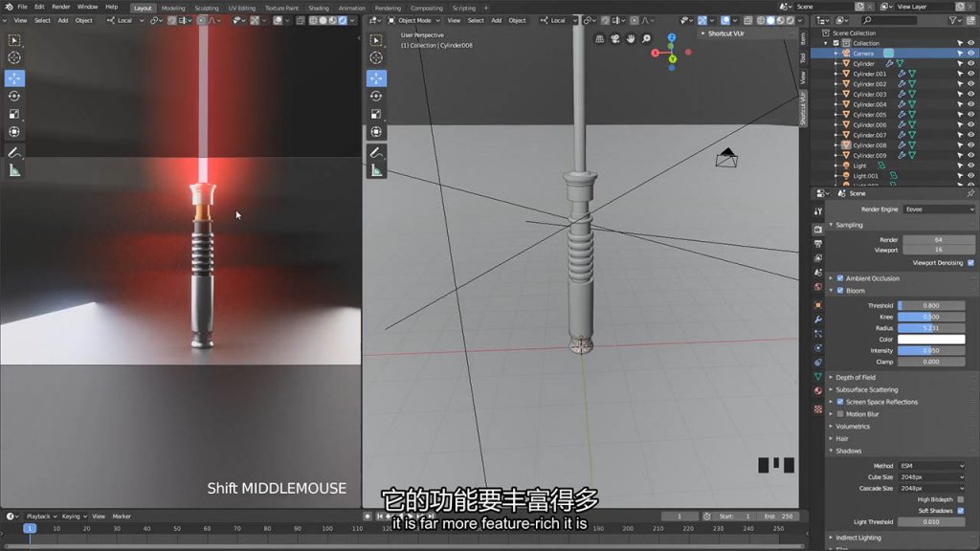Open the Render menu in top bar
980x551 pixels.
60,7
